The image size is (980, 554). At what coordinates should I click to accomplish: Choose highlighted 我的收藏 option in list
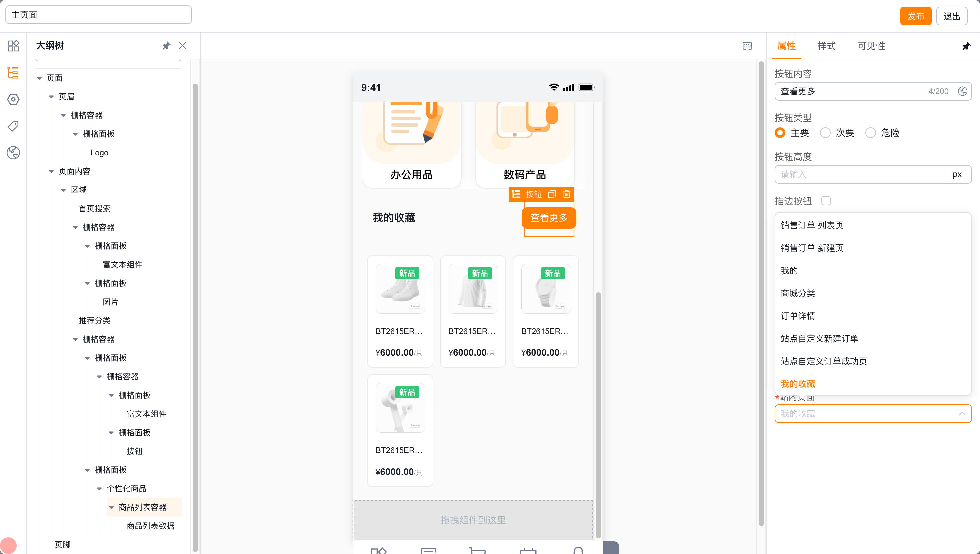click(x=873, y=384)
